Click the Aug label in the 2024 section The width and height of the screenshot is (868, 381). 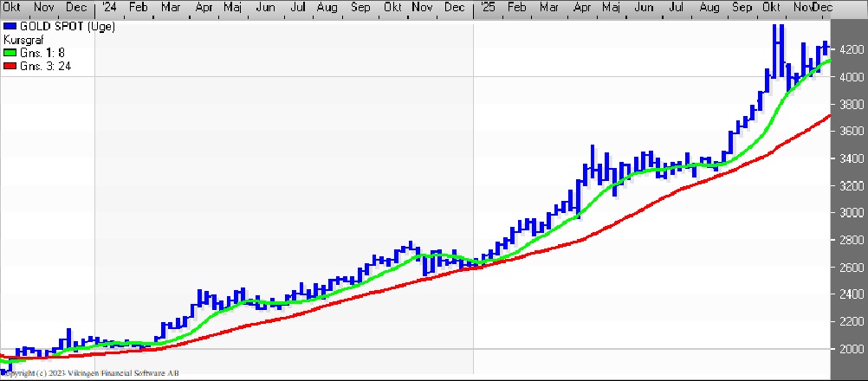(327, 7)
